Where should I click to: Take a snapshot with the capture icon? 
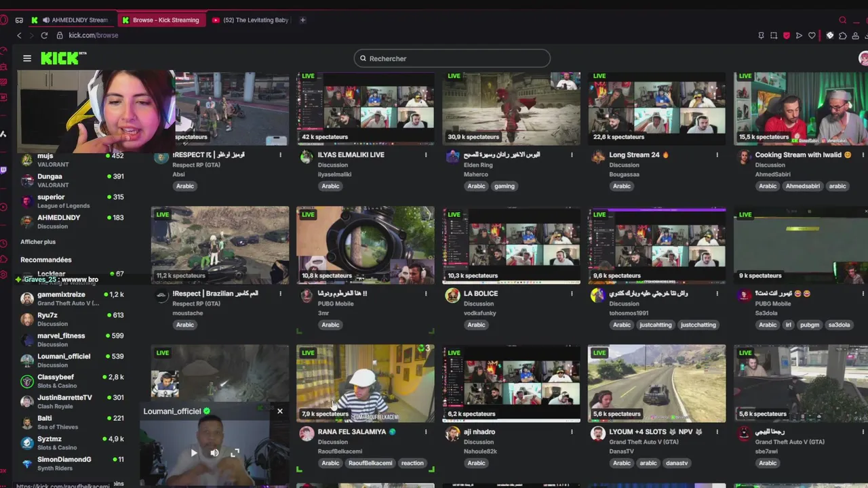click(x=774, y=35)
